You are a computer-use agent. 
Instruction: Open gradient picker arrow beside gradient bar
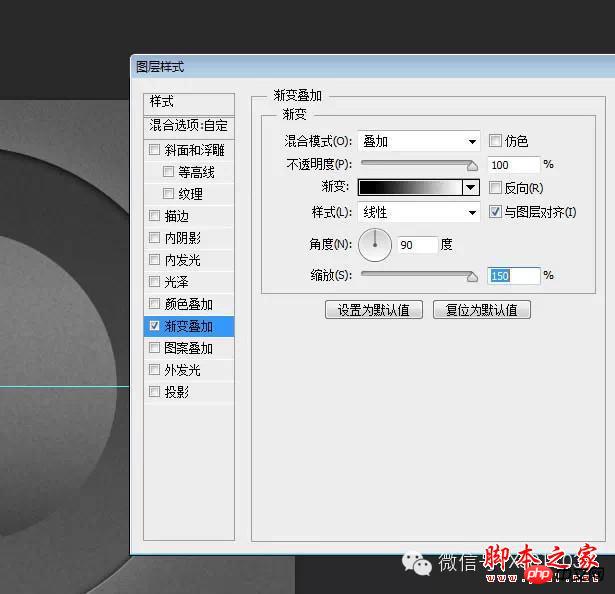click(x=471, y=188)
